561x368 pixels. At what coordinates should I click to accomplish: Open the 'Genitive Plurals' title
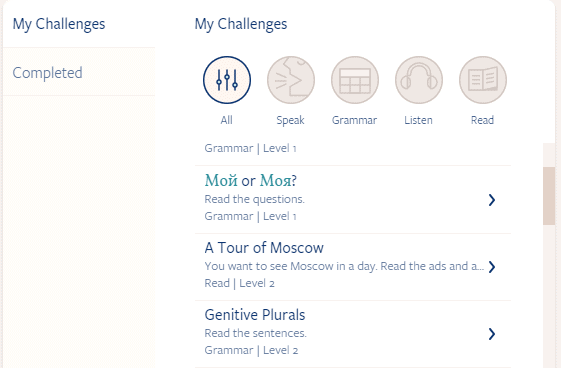tap(255, 315)
